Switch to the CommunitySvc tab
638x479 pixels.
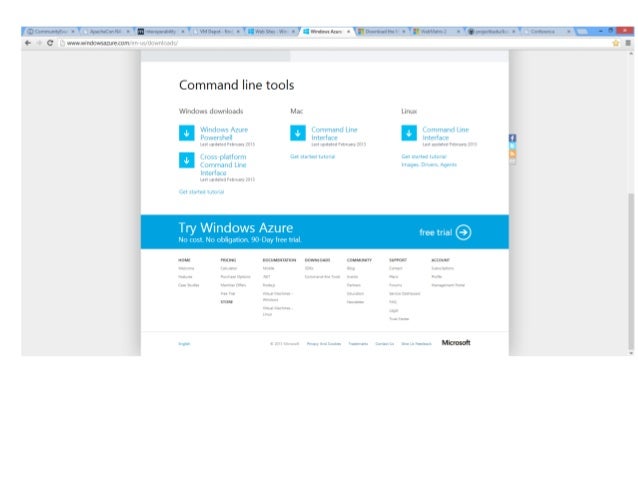pyautogui.click(x=50, y=31)
